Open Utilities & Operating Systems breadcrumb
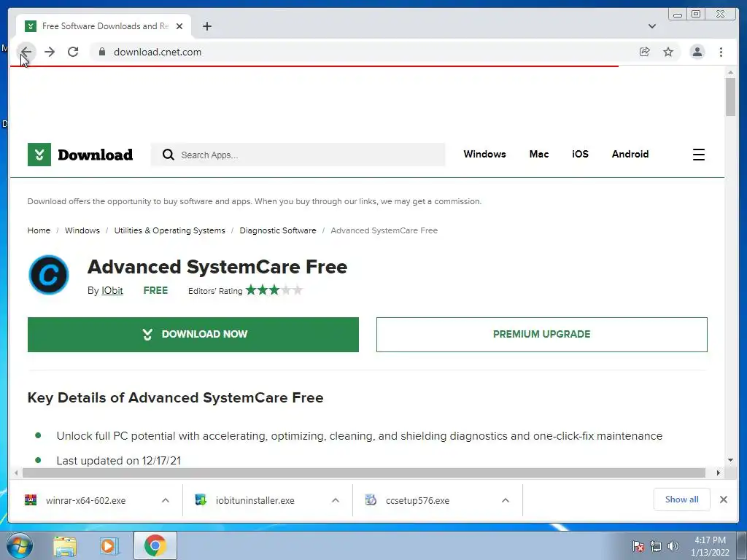This screenshot has height=560, width=747. [169, 230]
